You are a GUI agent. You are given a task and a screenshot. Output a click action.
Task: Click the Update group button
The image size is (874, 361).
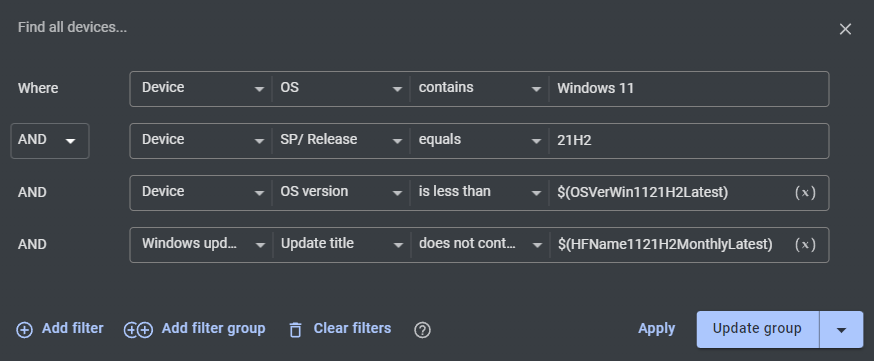[x=758, y=329]
